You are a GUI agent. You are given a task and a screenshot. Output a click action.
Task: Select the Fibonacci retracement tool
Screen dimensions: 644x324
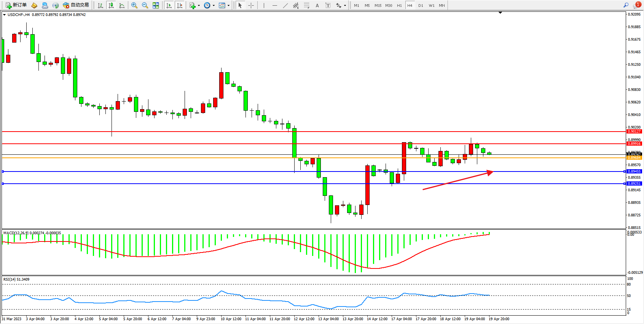[307, 5]
